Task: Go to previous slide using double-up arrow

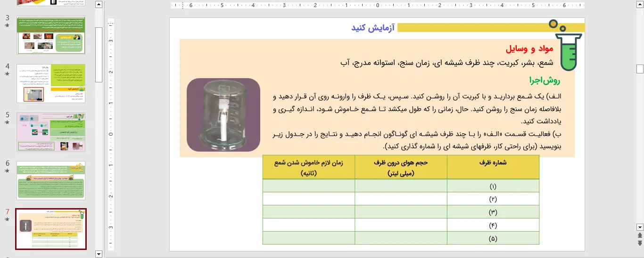Action: click(640, 235)
